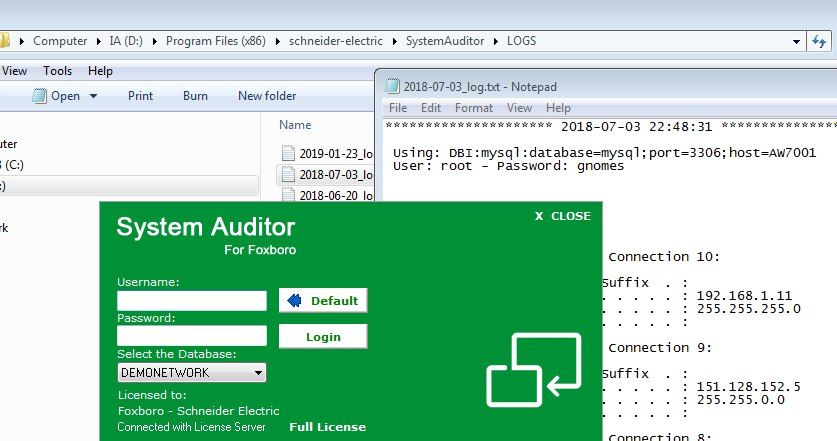
Task: Click the refresh icon beside the address bar
Action: (819, 41)
